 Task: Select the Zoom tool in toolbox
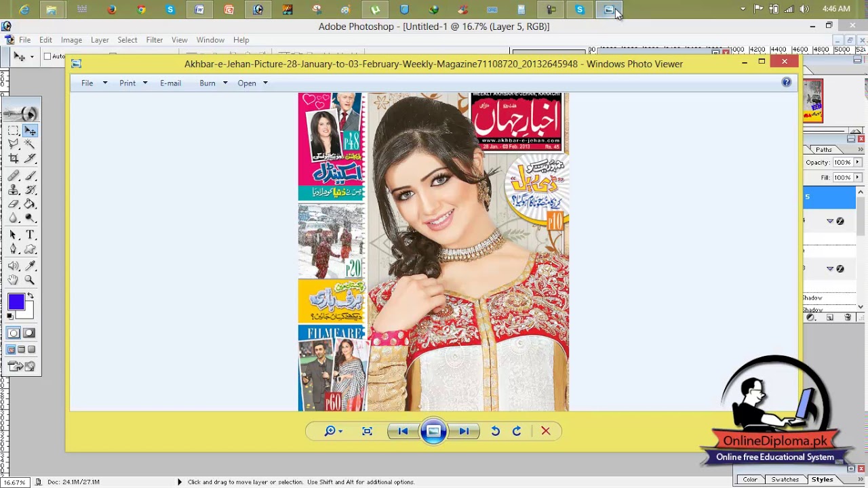(x=30, y=280)
